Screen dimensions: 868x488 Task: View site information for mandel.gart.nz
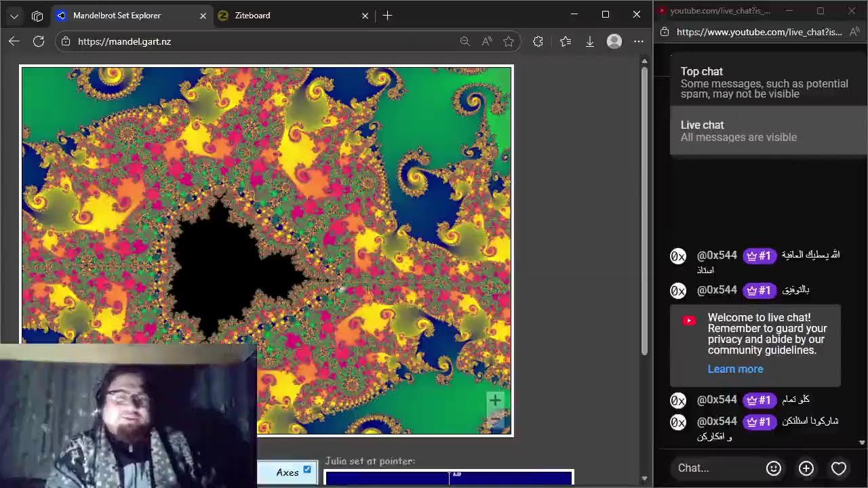(65, 41)
